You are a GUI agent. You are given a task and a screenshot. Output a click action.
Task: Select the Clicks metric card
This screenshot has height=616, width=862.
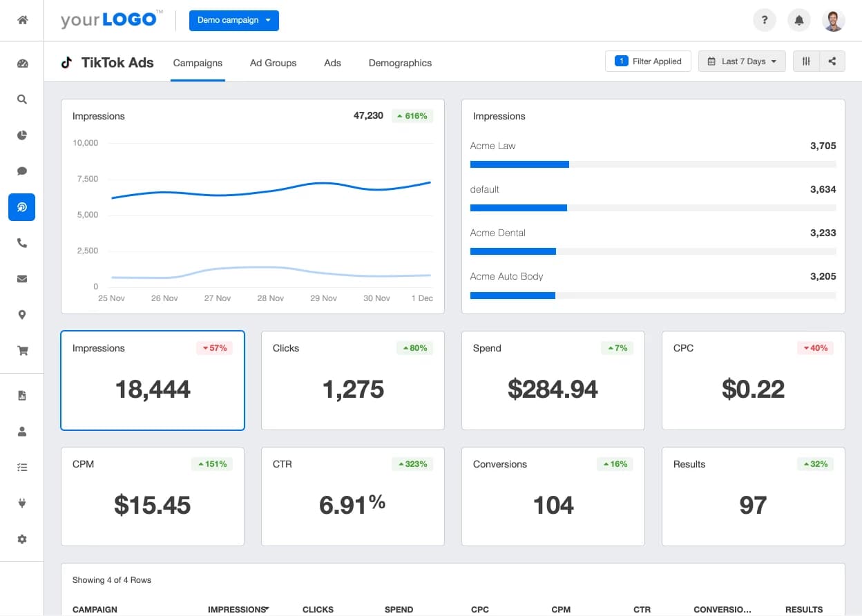coord(352,381)
